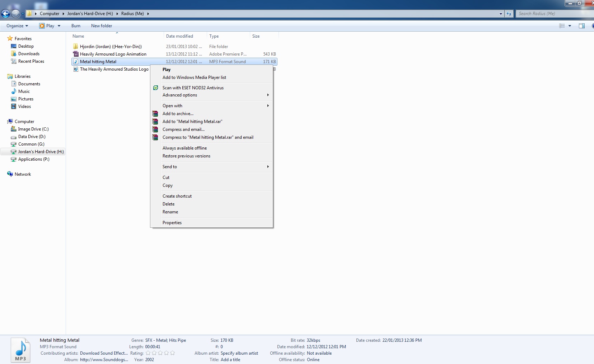Select Computer in the address breadcrumb
594x364 pixels.
pyautogui.click(x=50, y=14)
